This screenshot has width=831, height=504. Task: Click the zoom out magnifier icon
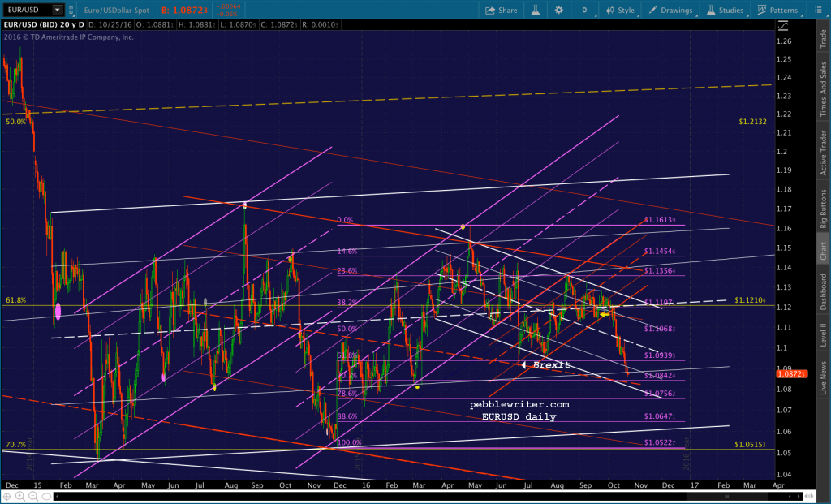point(32,497)
